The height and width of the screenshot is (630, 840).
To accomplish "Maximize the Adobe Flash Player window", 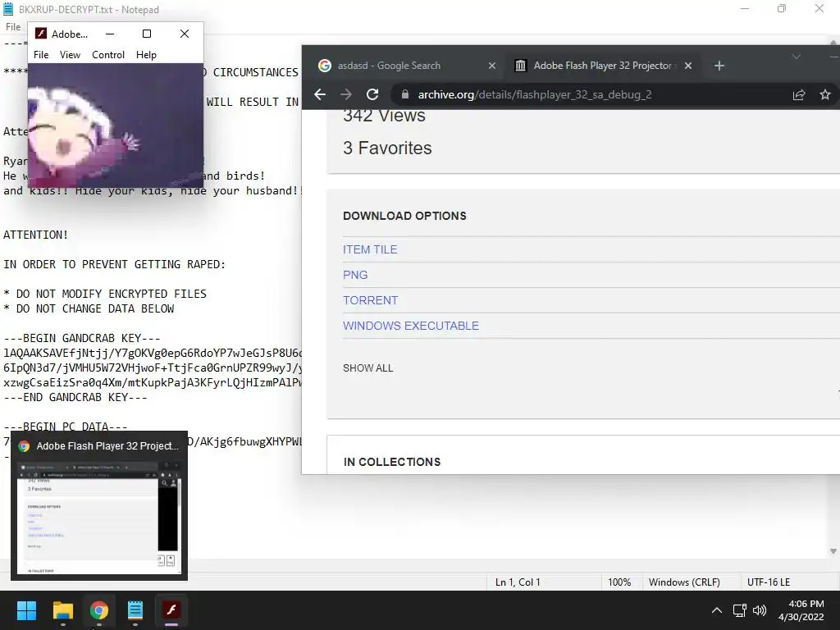I will [x=147, y=34].
